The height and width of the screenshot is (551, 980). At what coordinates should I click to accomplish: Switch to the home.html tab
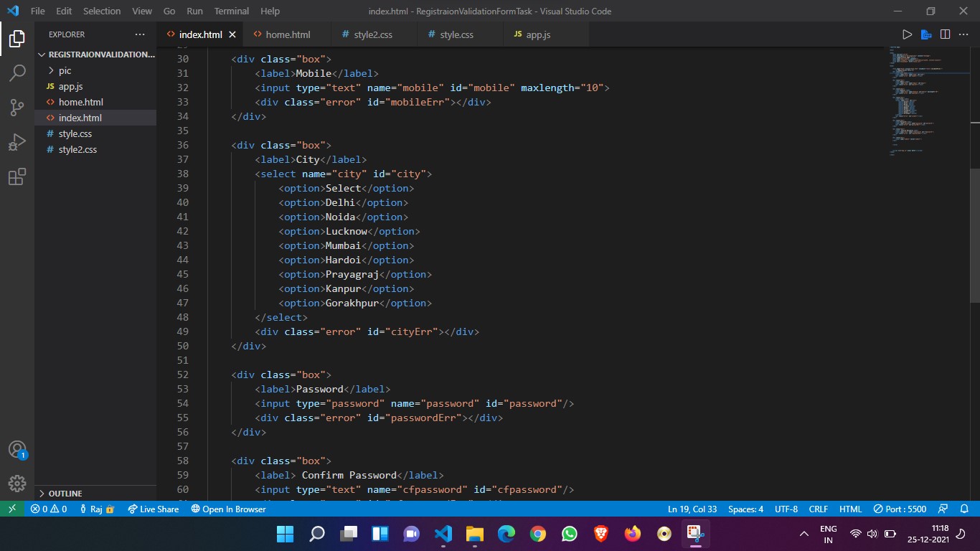pyautogui.click(x=288, y=34)
